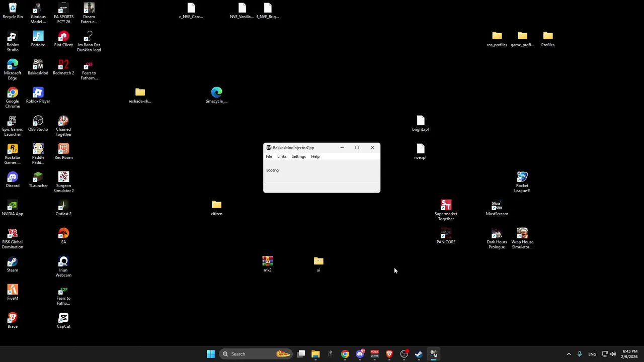Select the Fortnite desktop icon

coord(38,39)
